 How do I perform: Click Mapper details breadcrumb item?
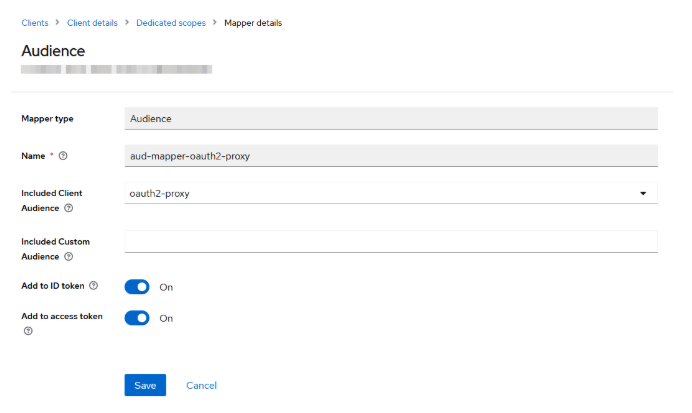click(x=253, y=23)
